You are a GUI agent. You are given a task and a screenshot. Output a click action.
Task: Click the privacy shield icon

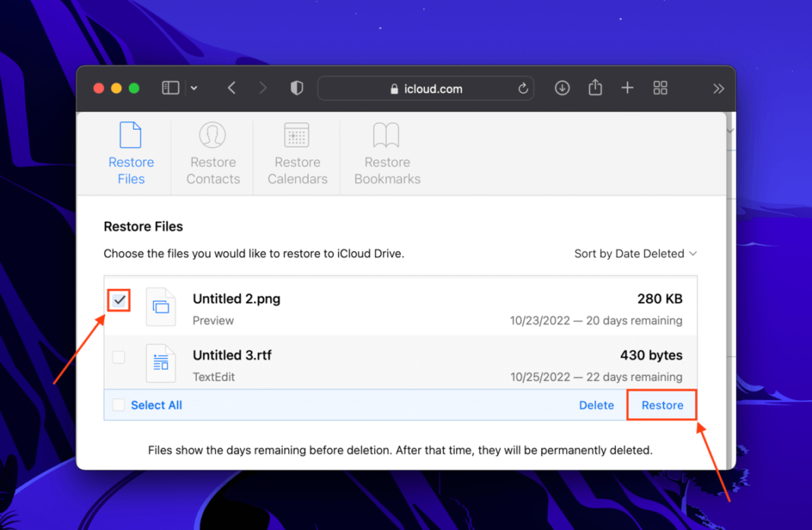297,87
